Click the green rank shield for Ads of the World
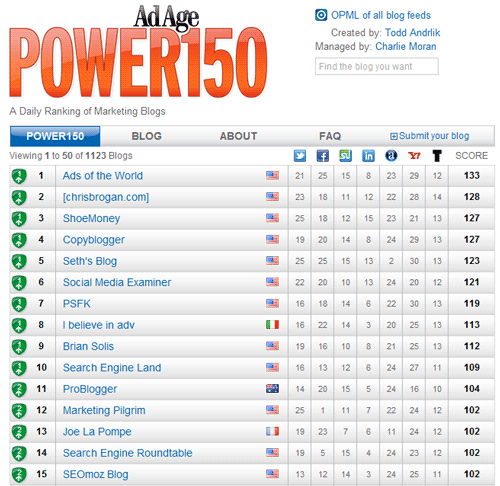This screenshot has height=486, width=500. click(x=19, y=176)
